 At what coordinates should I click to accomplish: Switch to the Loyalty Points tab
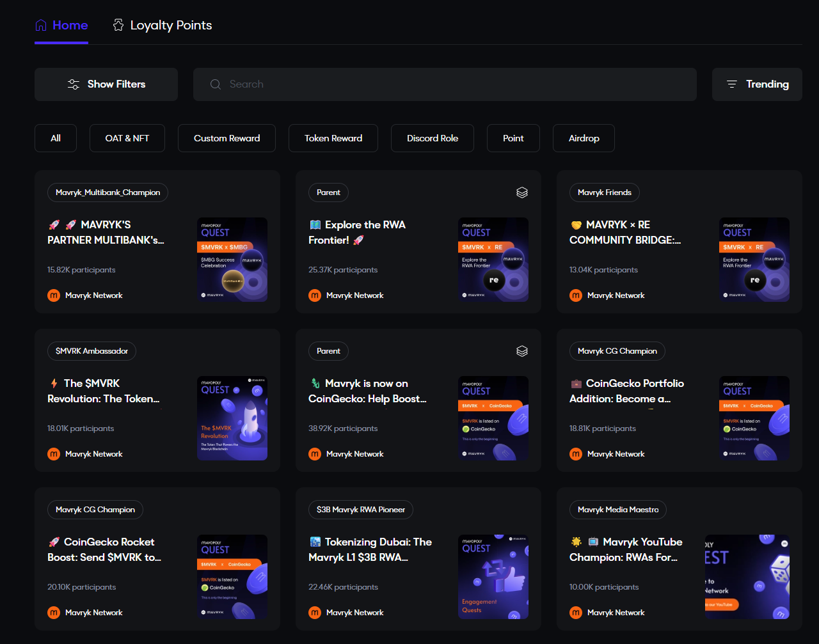tap(161, 25)
